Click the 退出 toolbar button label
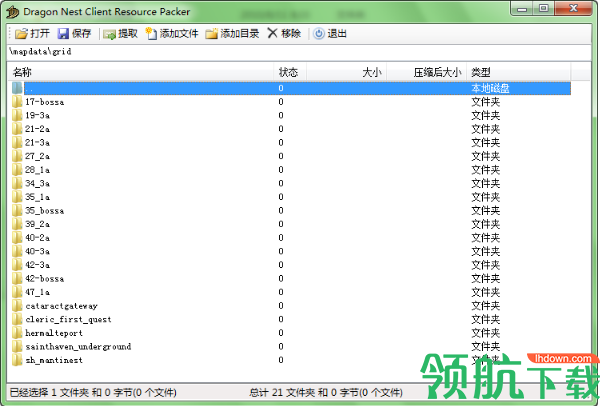This screenshot has height=406, width=600. click(x=337, y=34)
